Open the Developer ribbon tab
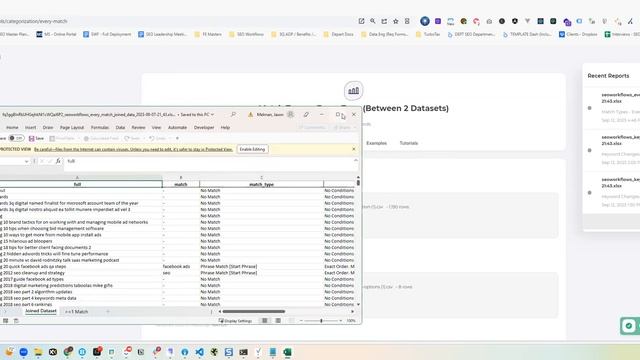 204,127
